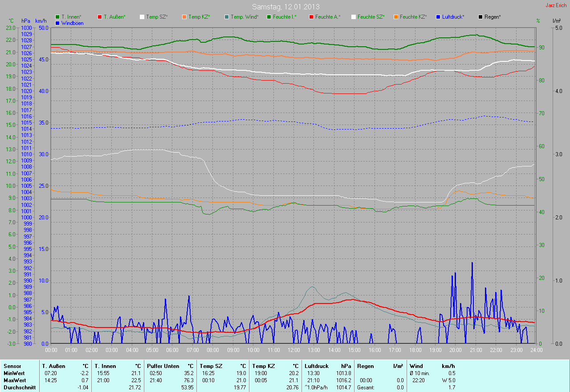This screenshot has width=570, height=392.
Task: Click the hPa axis unit header
Action: pos(26,21)
